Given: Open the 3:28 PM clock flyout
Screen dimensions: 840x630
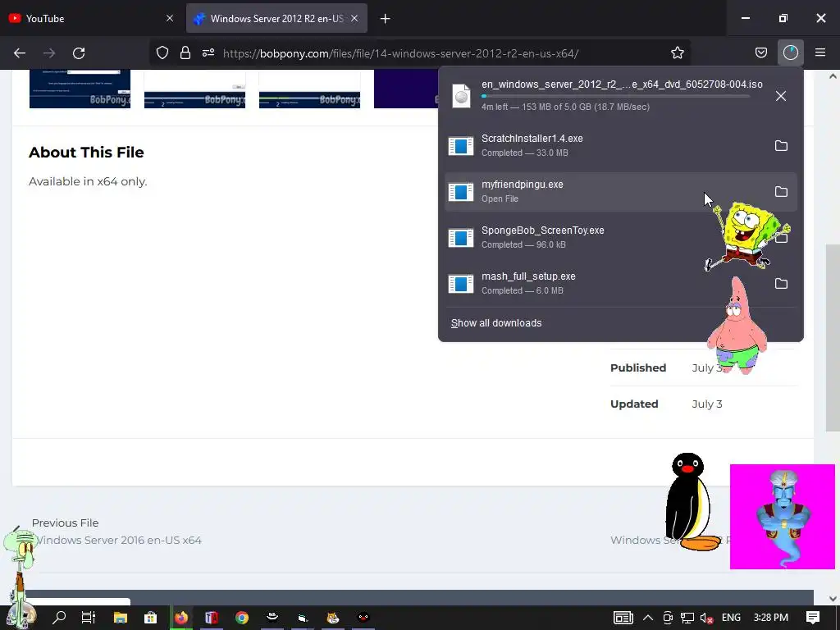Looking at the screenshot, I should 770,618.
